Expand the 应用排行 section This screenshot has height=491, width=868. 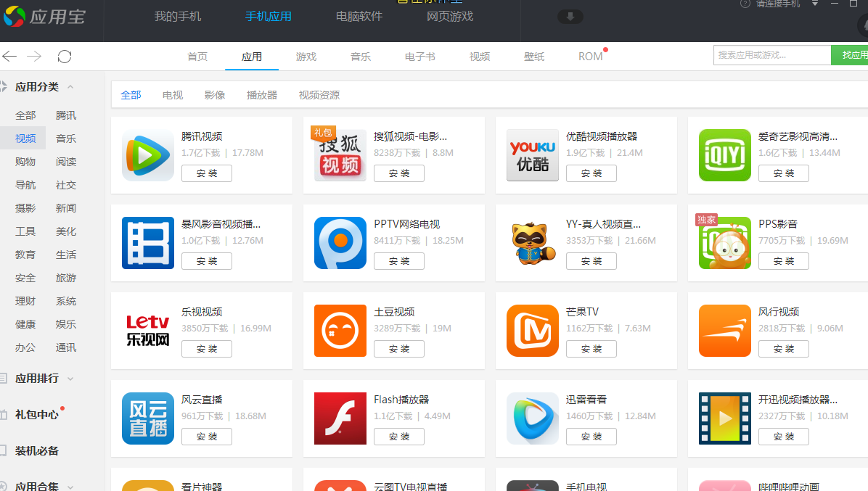(x=70, y=379)
